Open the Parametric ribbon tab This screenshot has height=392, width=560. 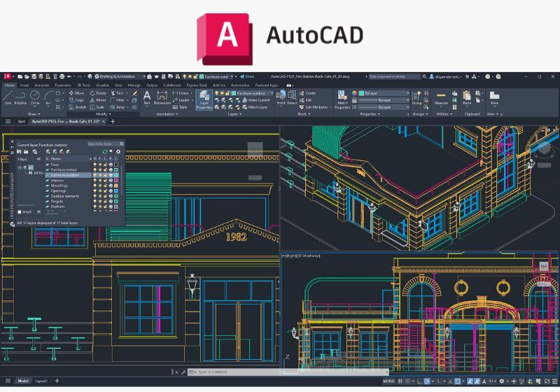pyautogui.click(x=63, y=85)
